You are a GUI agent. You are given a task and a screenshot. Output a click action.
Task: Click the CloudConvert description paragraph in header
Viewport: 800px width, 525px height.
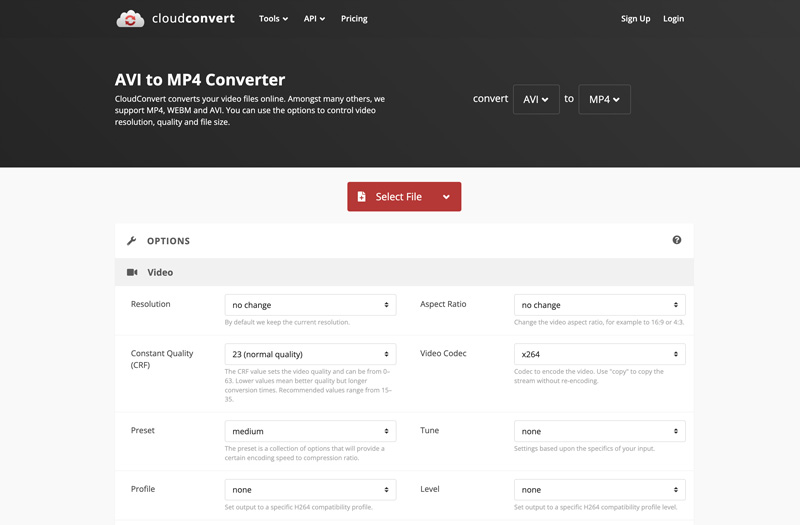(249, 110)
